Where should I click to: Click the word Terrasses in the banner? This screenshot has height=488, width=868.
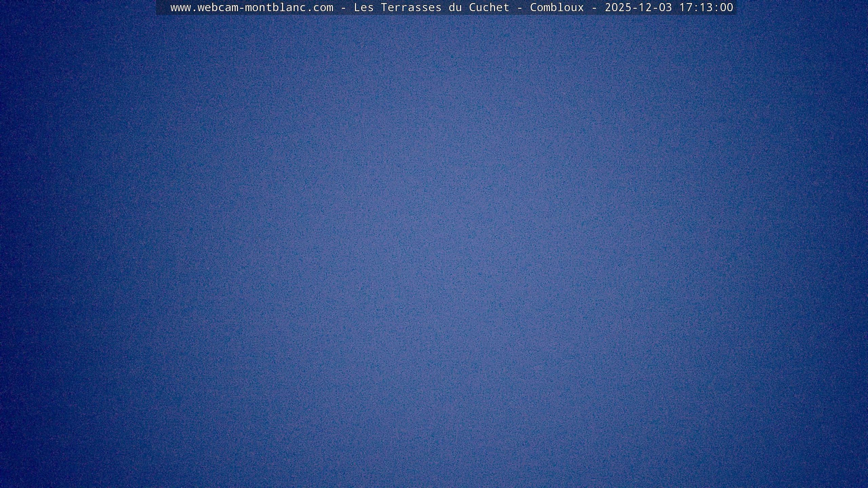(x=411, y=7)
